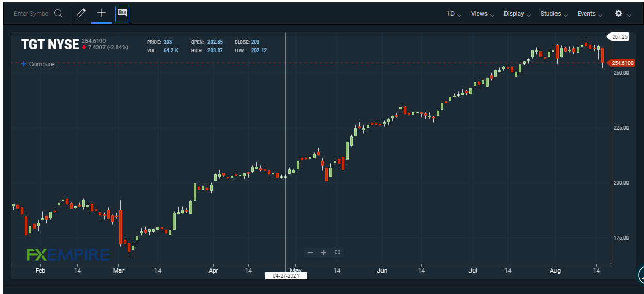Open the Views menu
644x294 pixels.
pos(482,14)
